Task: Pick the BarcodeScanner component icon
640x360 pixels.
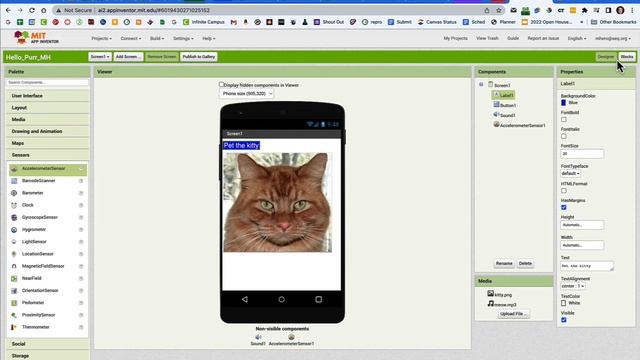Action: click(14, 181)
